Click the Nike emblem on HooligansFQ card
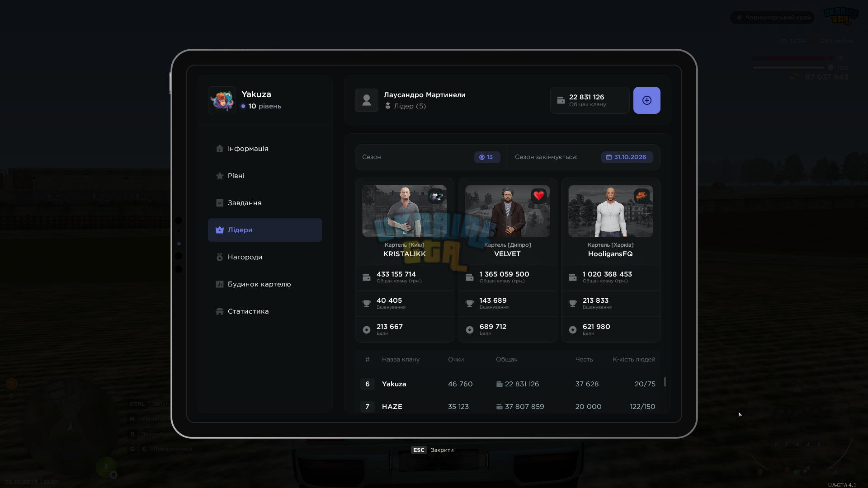 (x=642, y=196)
